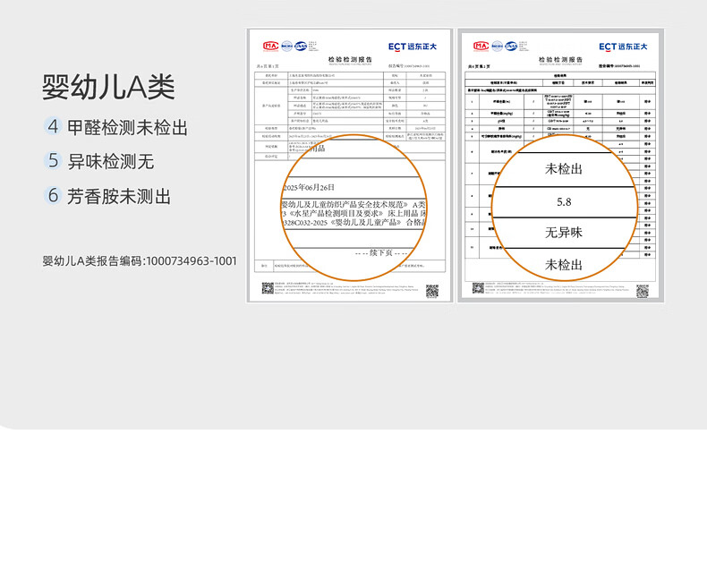Click 检验检测报告 title on left report

[350, 60]
